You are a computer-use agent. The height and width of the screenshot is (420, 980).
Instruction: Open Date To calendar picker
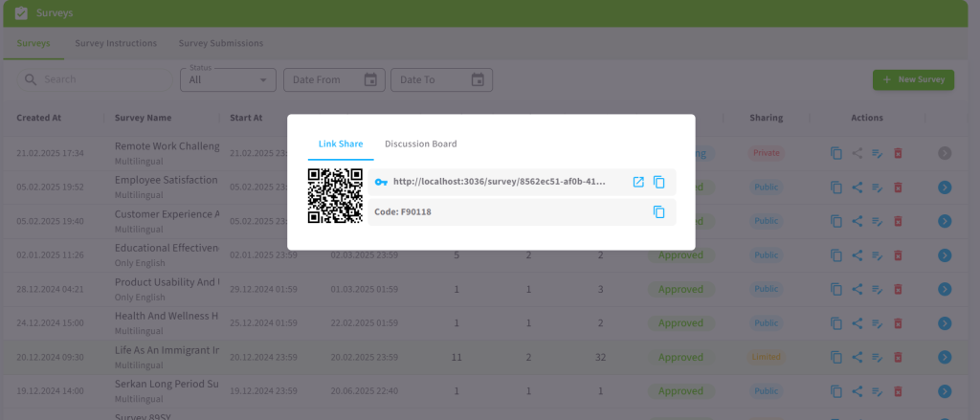point(478,80)
